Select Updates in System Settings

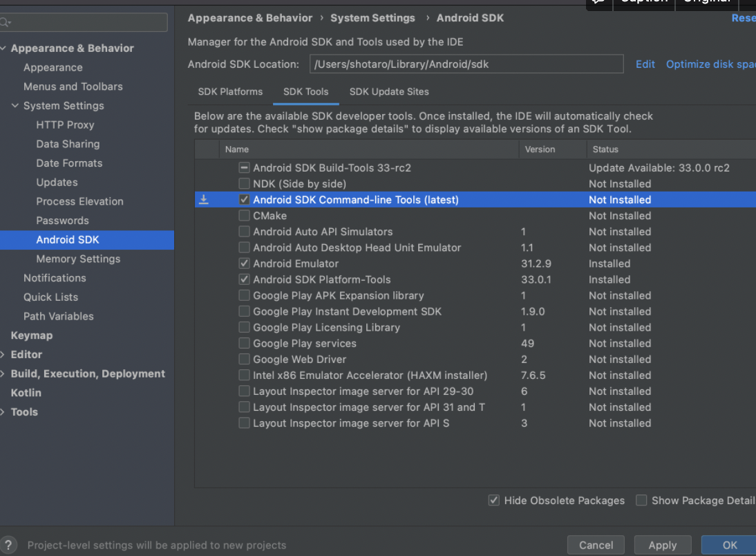coord(57,182)
